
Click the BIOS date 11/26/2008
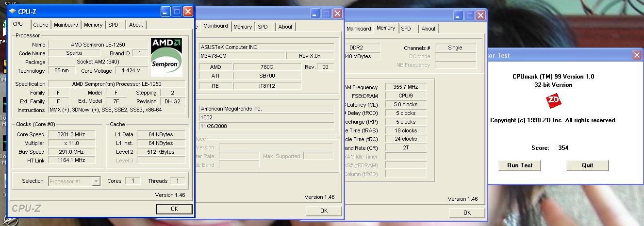coord(266,126)
